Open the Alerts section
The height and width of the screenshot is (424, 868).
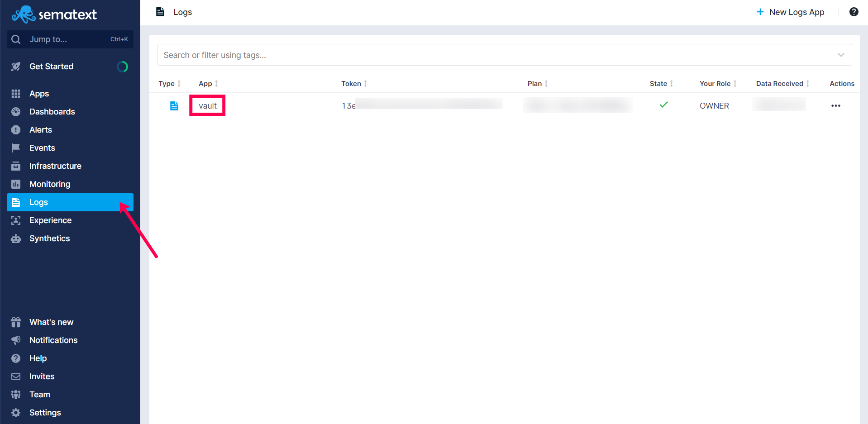click(x=41, y=130)
